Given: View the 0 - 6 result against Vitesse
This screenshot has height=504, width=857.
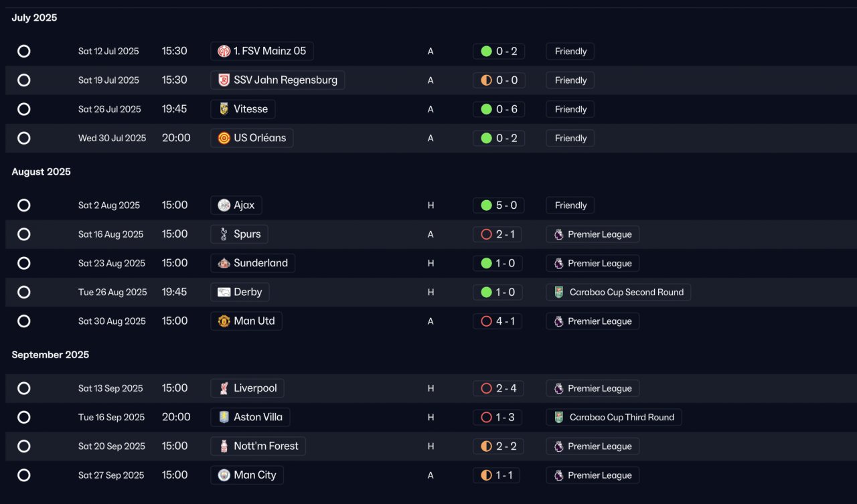Looking at the screenshot, I should point(499,109).
